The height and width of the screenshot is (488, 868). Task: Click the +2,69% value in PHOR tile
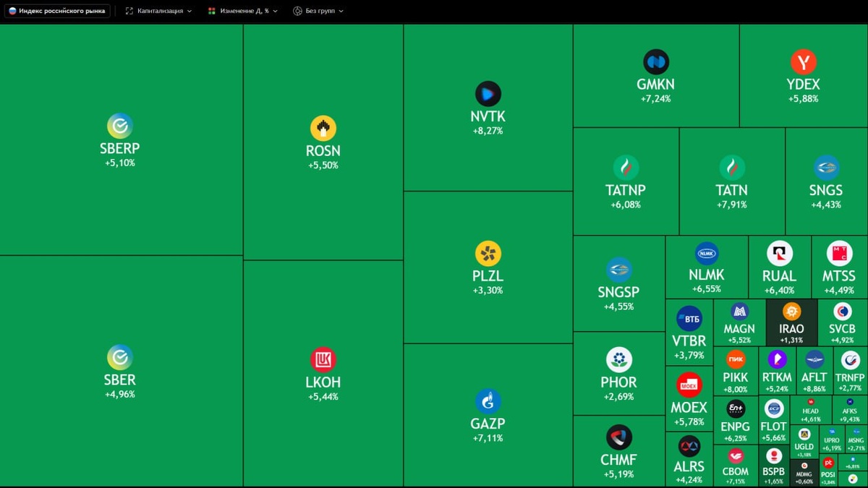coord(619,397)
